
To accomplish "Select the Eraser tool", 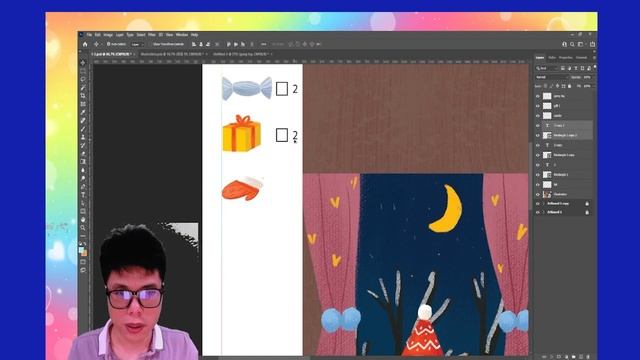I will click(x=83, y=153).
